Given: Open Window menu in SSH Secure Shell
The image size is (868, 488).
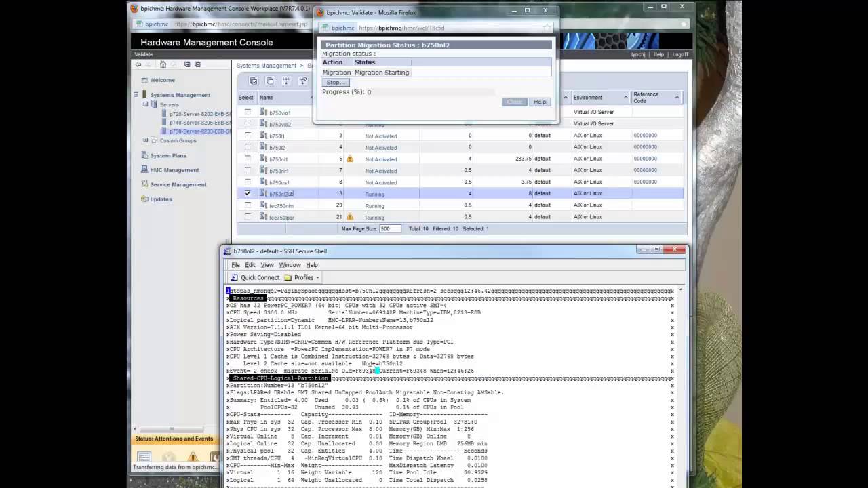Looking at the screenshot, I should (x=290, y=265).
